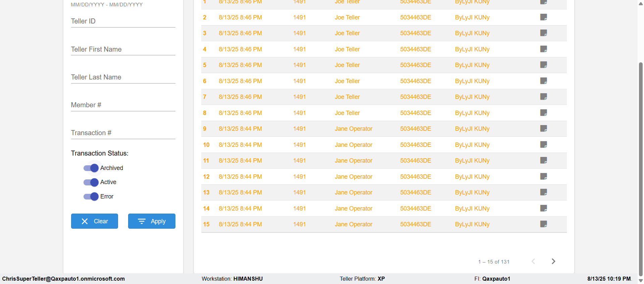This screenshot has width=644, height=284.
Task: Apply the transaction filters
Action: tap(152, 221)
